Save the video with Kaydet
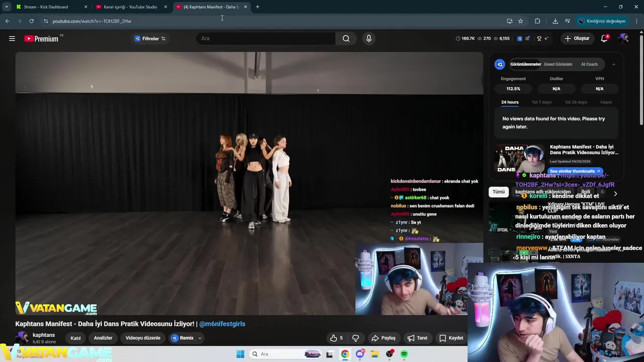 pyautogui.click(x=451, y=338)
